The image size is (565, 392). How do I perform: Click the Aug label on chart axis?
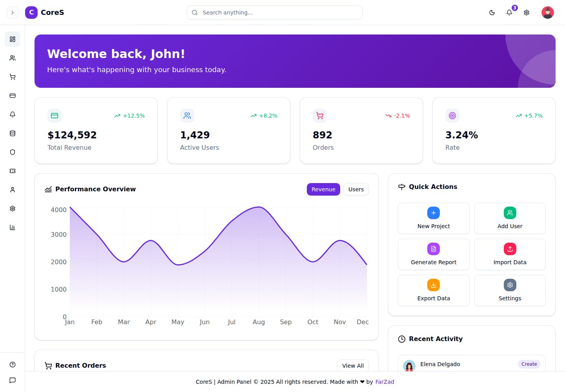259,322
